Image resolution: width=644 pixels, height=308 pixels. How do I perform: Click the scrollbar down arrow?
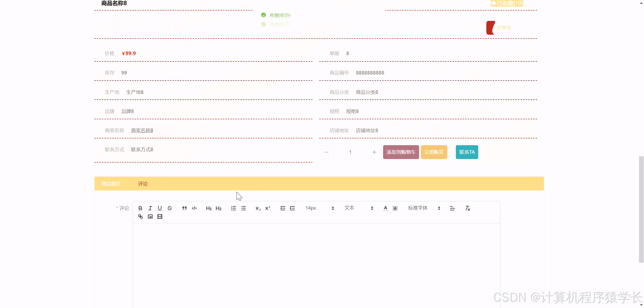(x=641, y=305)
